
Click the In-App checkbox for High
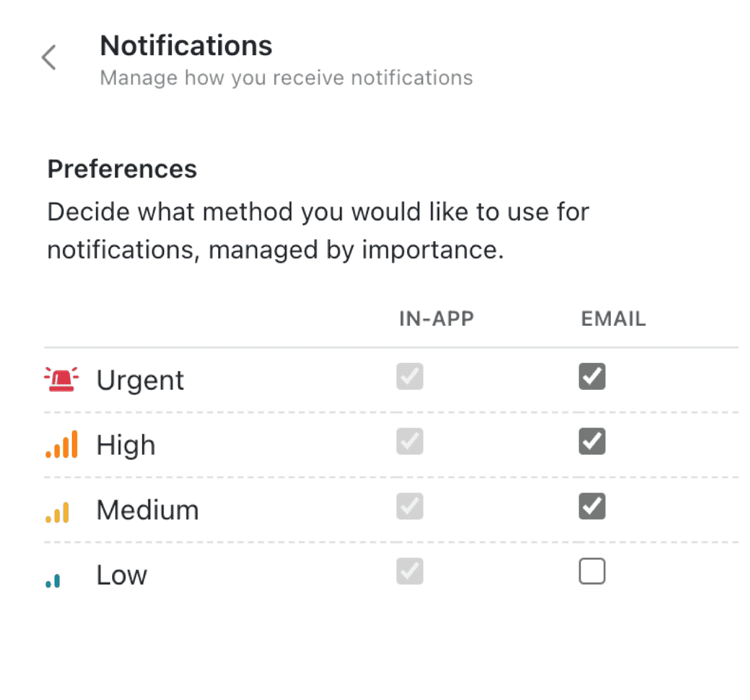(x=409, y=441)
